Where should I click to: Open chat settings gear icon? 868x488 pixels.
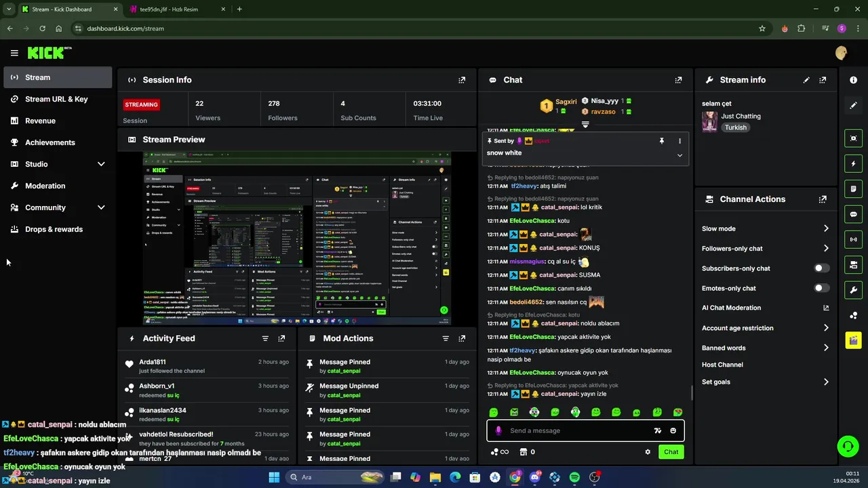point(648,452)
